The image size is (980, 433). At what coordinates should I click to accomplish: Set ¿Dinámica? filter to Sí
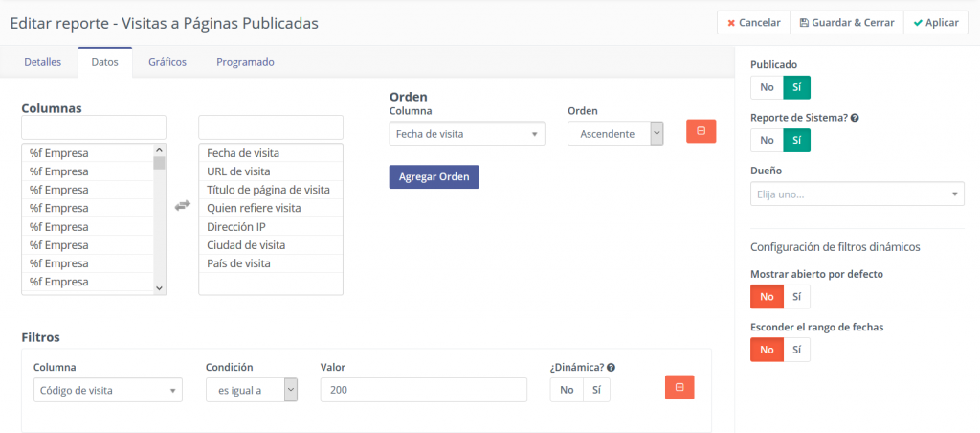coord(596,390)
